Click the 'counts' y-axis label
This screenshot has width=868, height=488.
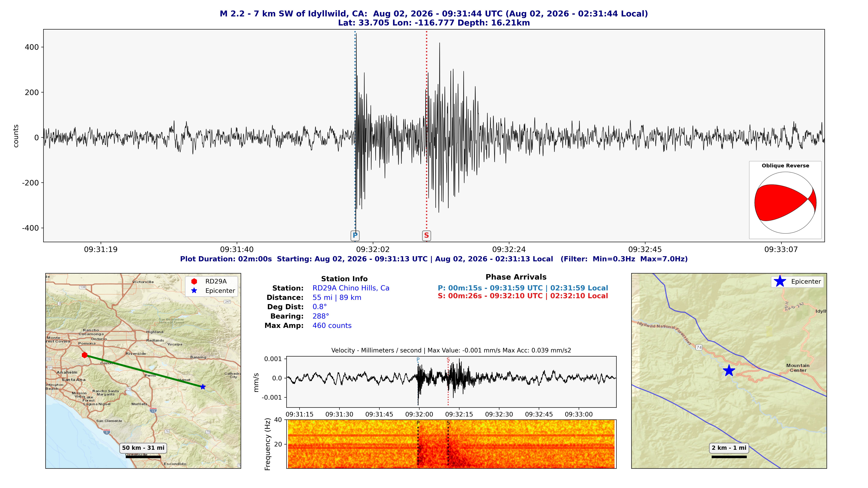pyautogui.click(x=16, y=136)
